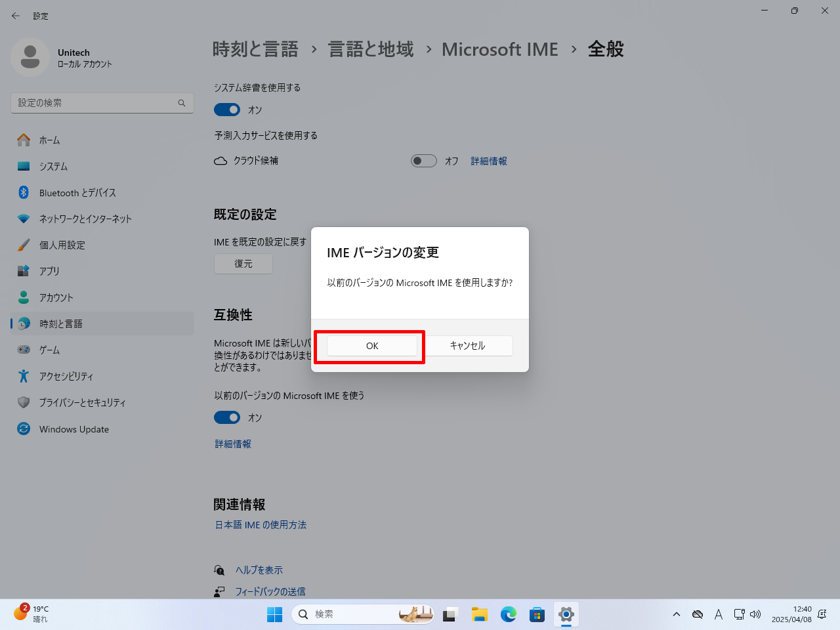The image size is (840, 630).
Task: Open the プライバシーとセキュリティ shield icon
Action: click(24, 402)
